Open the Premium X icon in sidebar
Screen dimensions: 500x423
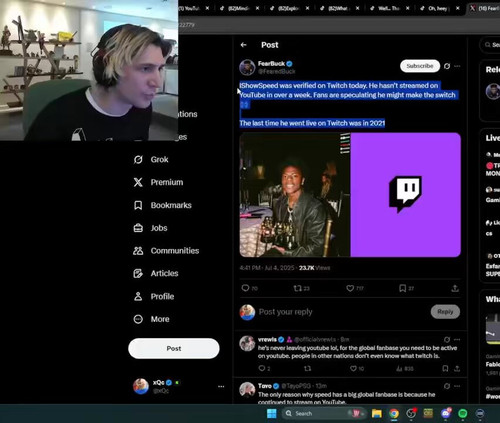pos(138,182)
